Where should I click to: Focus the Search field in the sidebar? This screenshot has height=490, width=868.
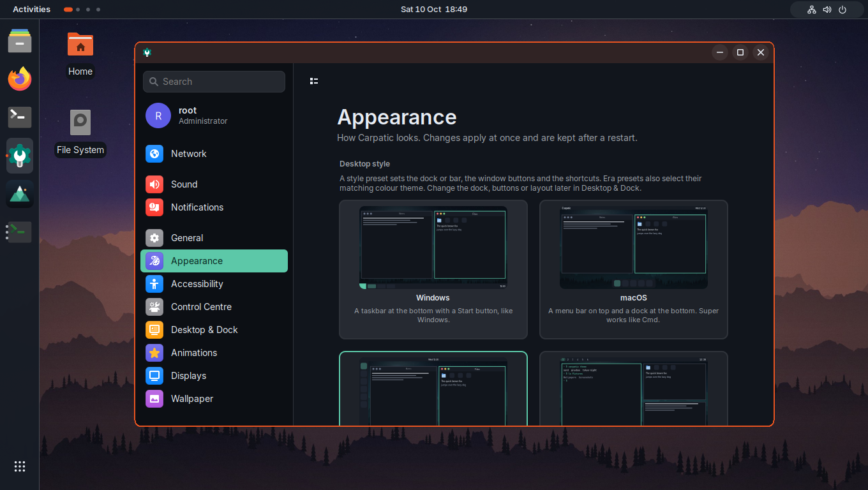[214, 82]
